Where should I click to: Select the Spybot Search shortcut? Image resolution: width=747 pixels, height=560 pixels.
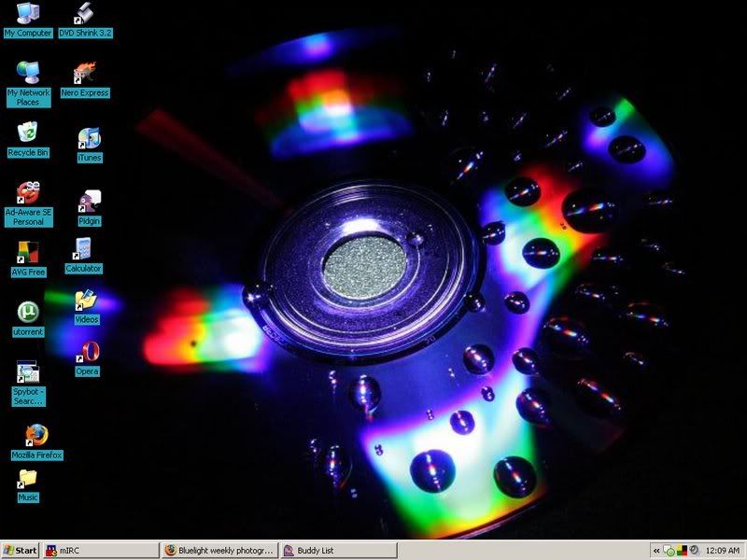point(28,384)
